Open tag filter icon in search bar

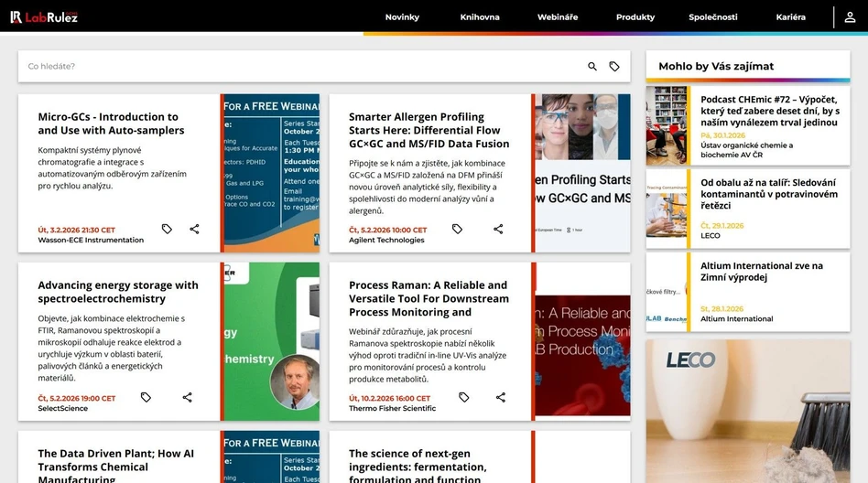(x=614, y=67)
